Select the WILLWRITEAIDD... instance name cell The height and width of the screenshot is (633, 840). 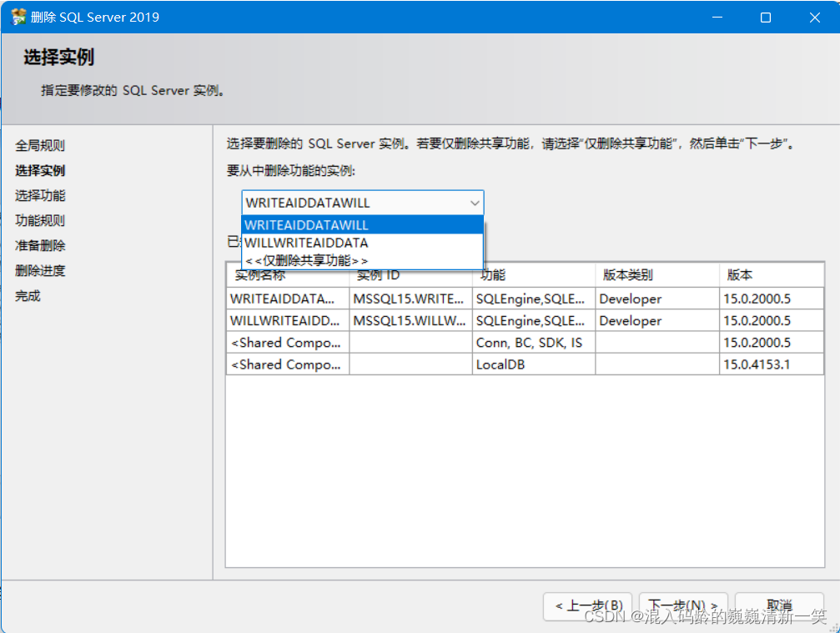coord(288,321)
